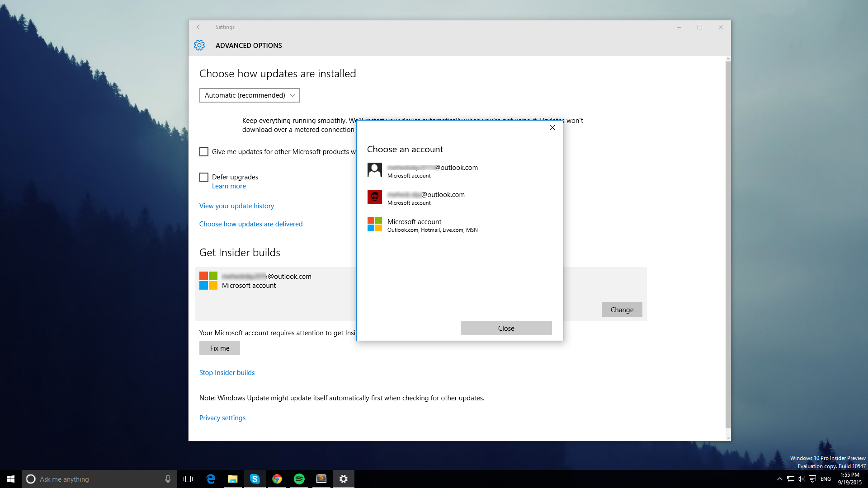The image size is (868, 488).
Task: Open Skype from the taskbar
Action: 255,479
